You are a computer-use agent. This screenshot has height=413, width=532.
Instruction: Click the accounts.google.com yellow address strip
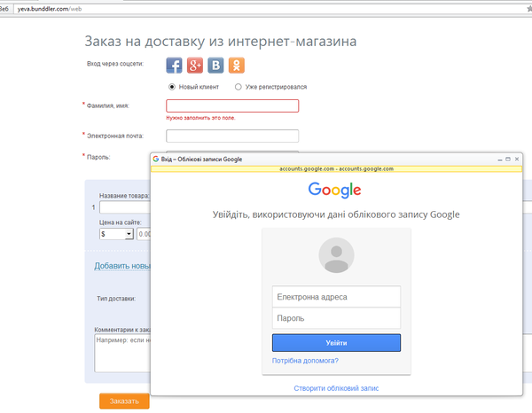336,169
